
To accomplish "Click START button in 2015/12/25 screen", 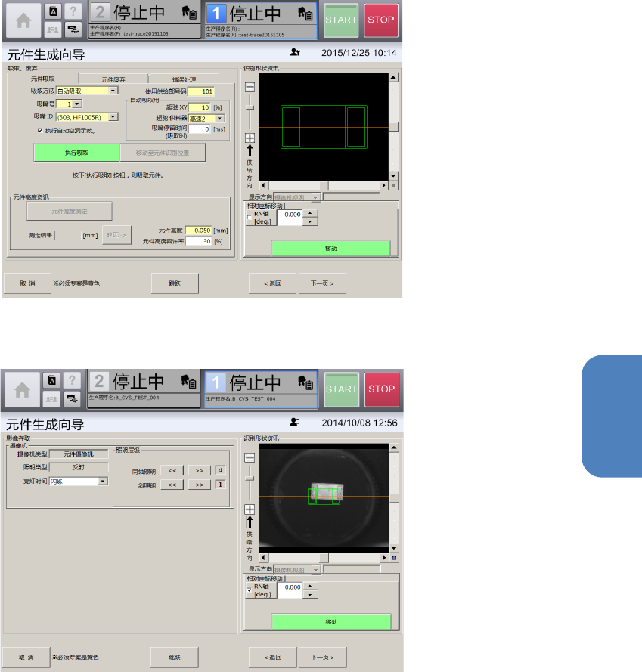I will click(341, 20).
